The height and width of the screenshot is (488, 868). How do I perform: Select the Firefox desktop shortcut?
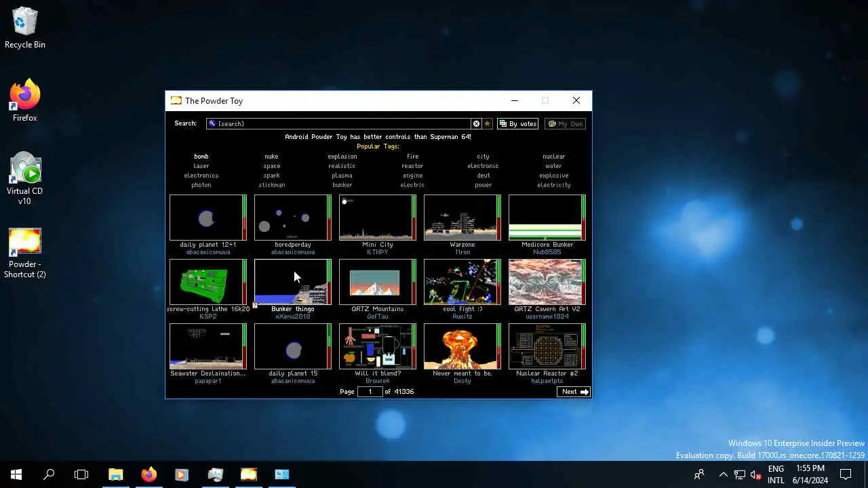point(25,101)
